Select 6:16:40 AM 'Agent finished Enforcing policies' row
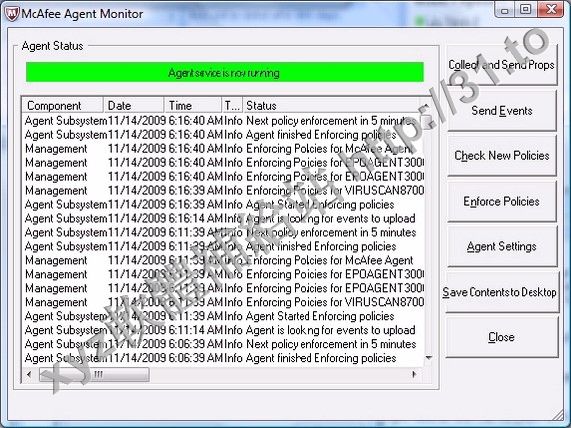 point(224,135)
